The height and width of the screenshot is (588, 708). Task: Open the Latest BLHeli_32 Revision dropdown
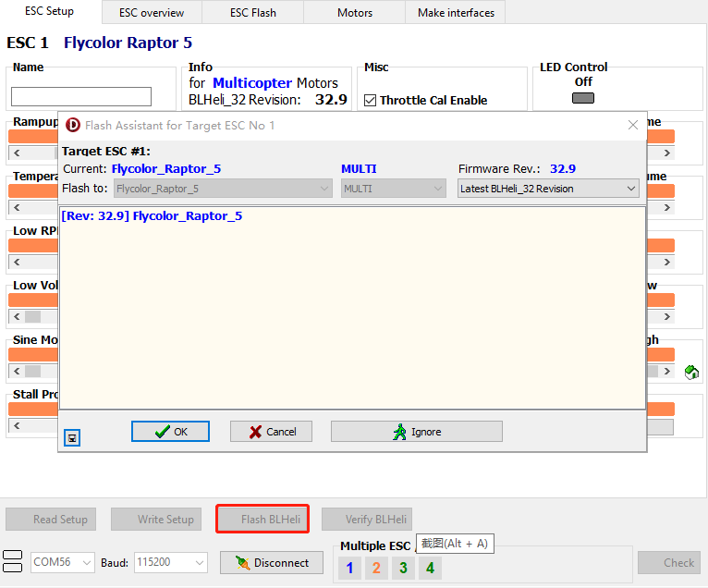pyautogui.click(x=548, y=189)
